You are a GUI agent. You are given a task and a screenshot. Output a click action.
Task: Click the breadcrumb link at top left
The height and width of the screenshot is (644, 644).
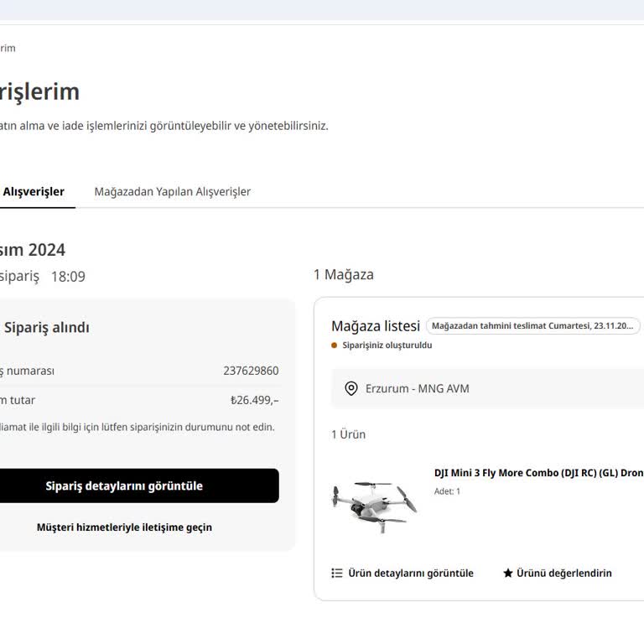click(x=8, y=48)
